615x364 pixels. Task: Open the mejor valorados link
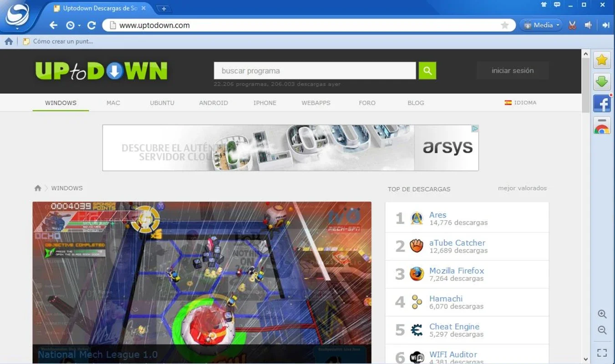point(522,188)
